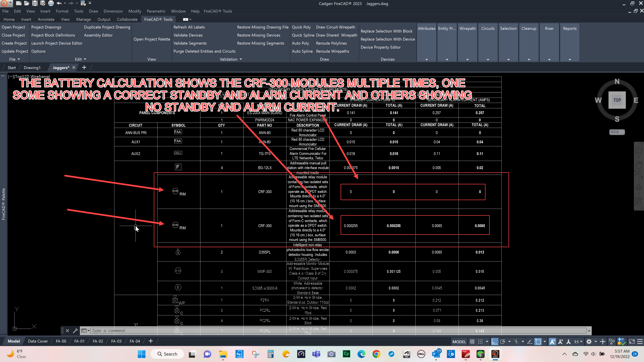Click the Redo arrow icon
644x362 pixels.
(71, 3)
